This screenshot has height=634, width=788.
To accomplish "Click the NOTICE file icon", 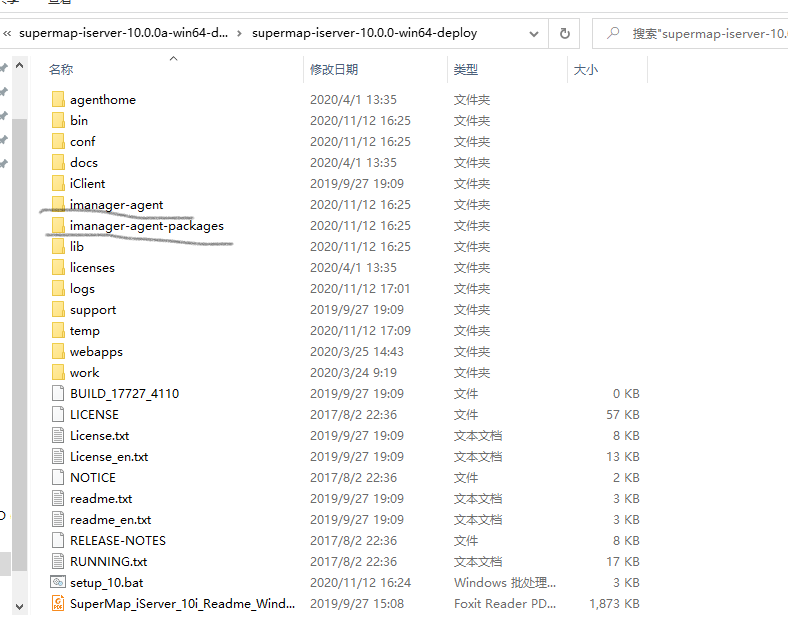I will tap(58, 478).
